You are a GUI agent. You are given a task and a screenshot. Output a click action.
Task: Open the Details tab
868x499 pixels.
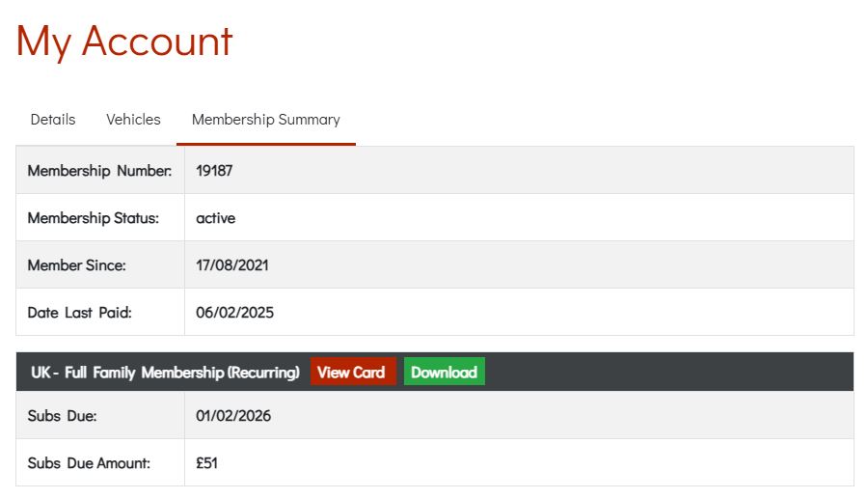tap(53, 120)
